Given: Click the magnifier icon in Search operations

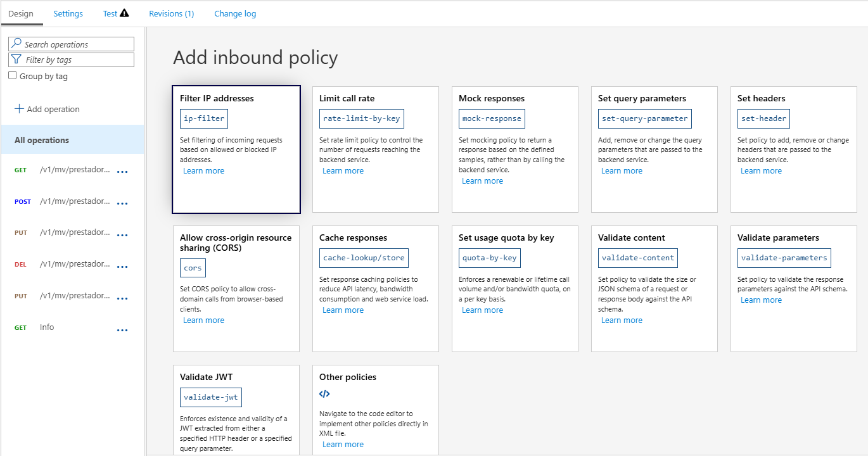Looking at the screenshot, I should pyautogui.click(x=16, y=44).
